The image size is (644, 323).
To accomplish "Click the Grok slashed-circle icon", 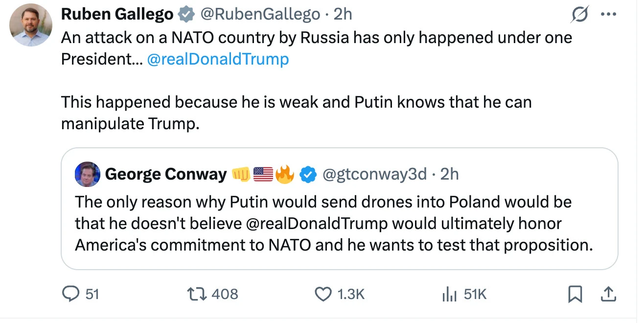I will (x=580, y=15).
